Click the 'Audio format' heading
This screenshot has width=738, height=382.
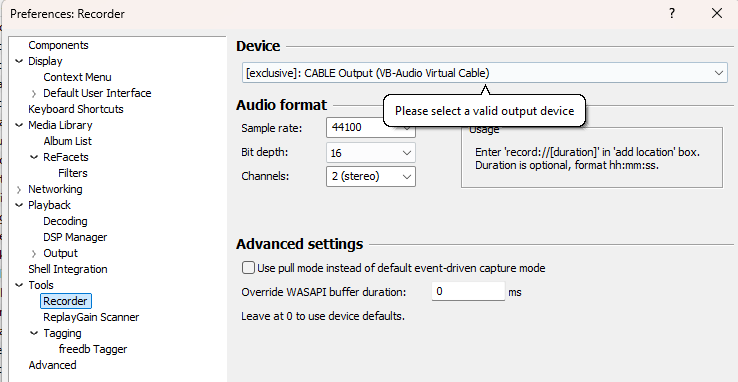(x=281, y=105)
